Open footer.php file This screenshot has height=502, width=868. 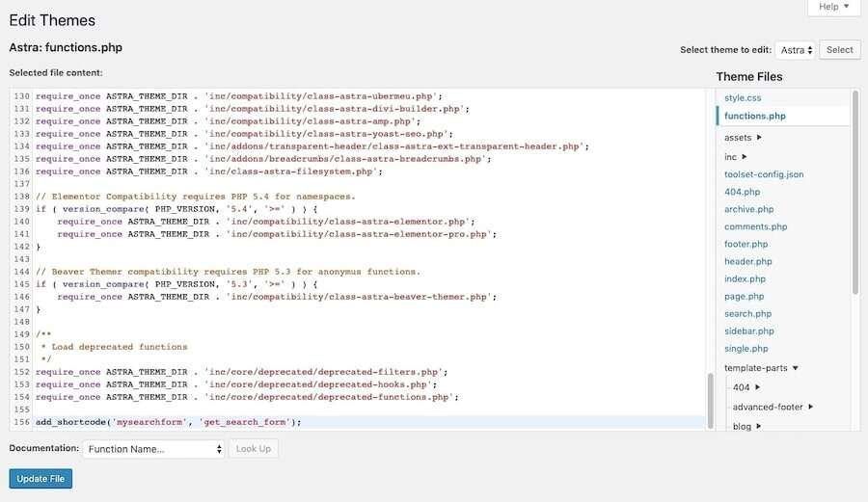[x=746, y=244]
